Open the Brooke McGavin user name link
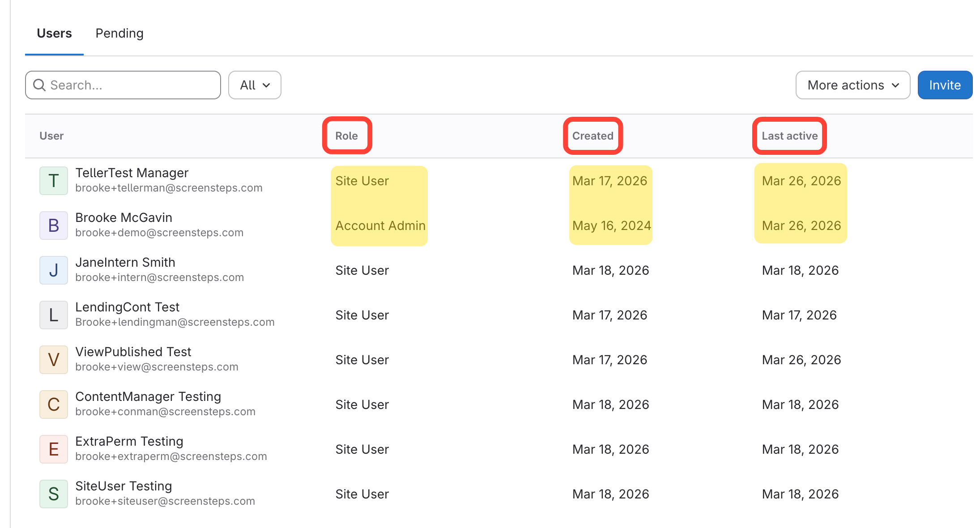Viewport: 980px width, 528px height. coord(124,218)
